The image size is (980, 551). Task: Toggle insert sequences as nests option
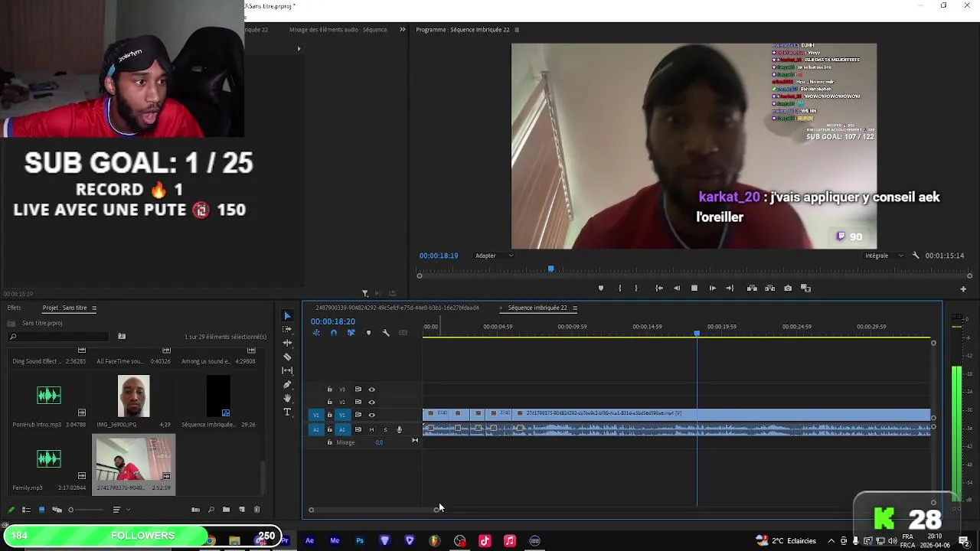315,333
